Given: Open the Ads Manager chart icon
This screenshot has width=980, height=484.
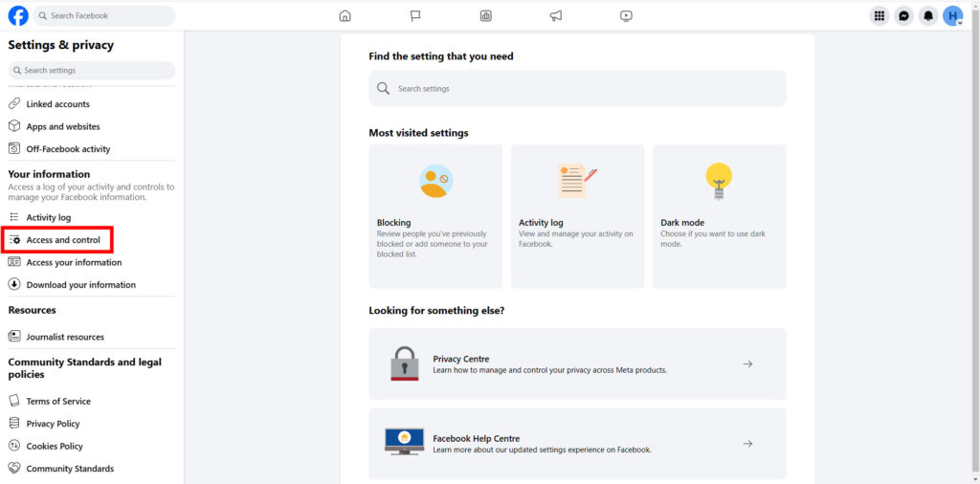Looking at the screenshot, I should pos(485,16).
